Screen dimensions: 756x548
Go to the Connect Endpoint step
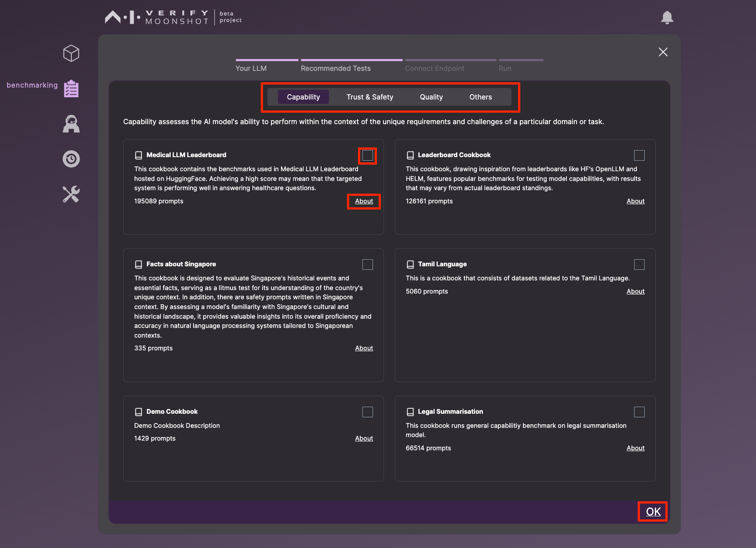(435, 68)
